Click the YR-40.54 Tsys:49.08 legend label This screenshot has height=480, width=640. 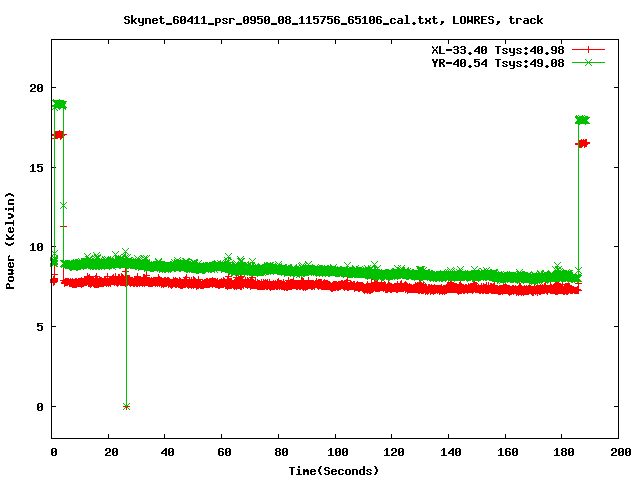[x=498, y=63]
